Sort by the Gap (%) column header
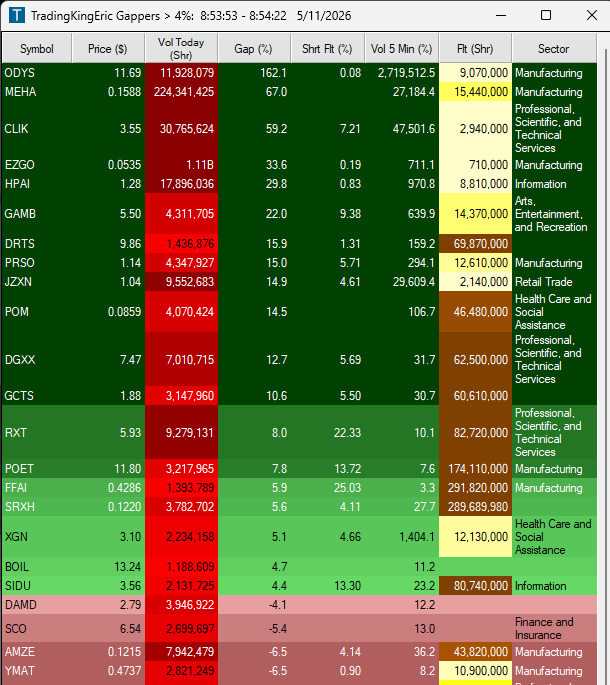The height and width of the screenshot is (685, 610). (x=254, y=48)
